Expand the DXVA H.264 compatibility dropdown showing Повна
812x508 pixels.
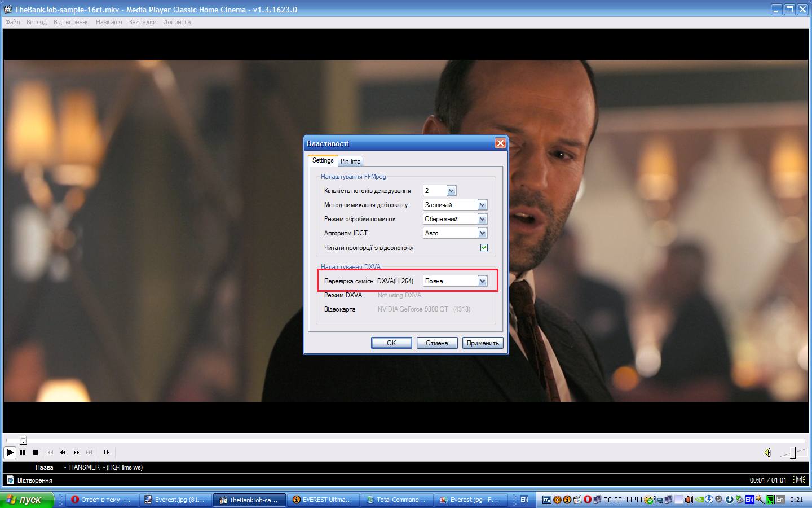482,281
